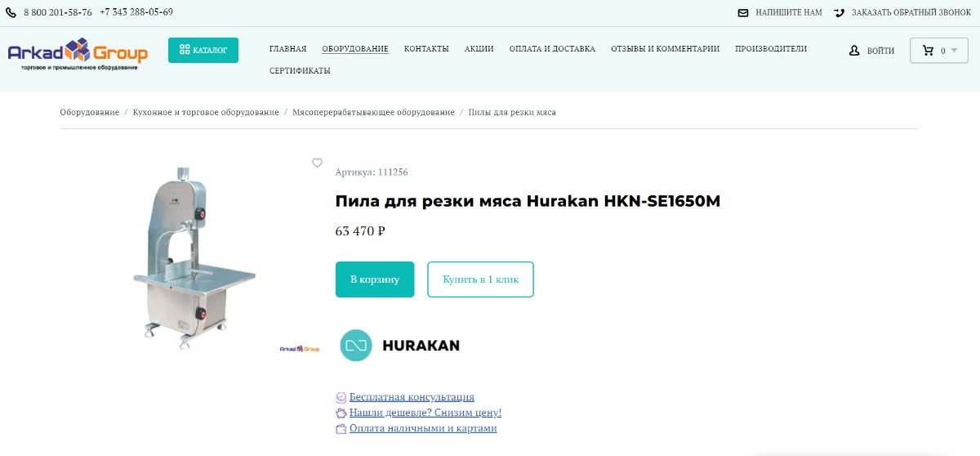Open the Бесплатная консультация link

click(412, 397)
